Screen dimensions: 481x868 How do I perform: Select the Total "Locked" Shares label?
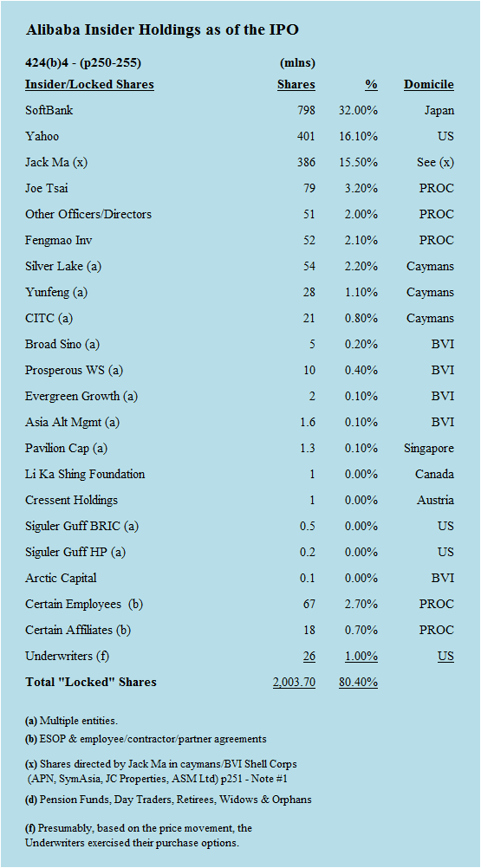pyautogui.click(x=91, y=682)
